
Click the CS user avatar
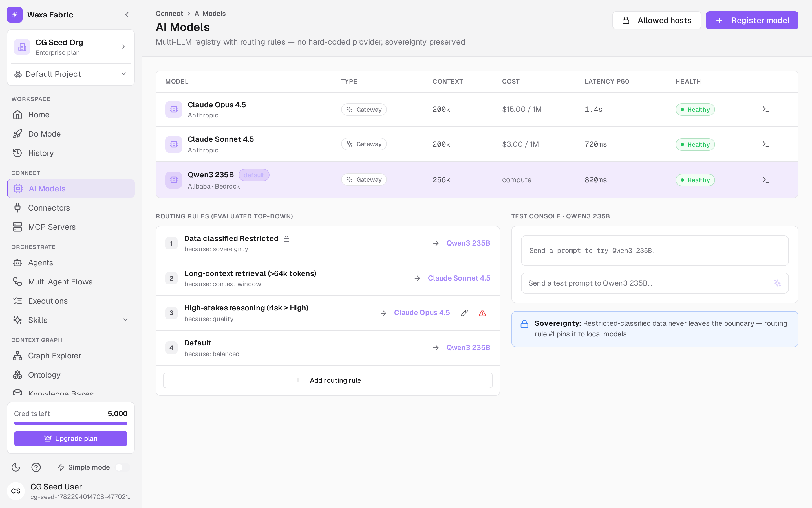pos(16,491)
